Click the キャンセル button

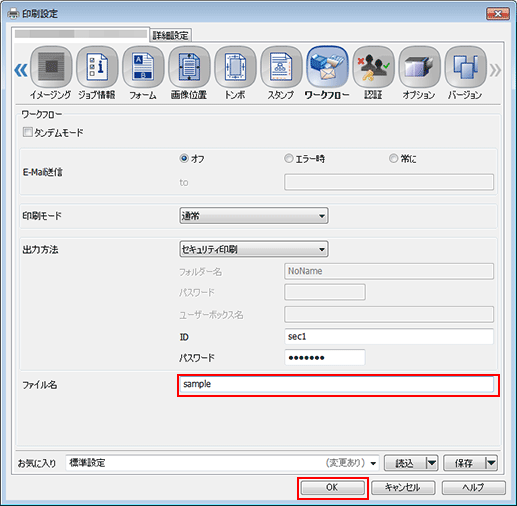[403, 488]
